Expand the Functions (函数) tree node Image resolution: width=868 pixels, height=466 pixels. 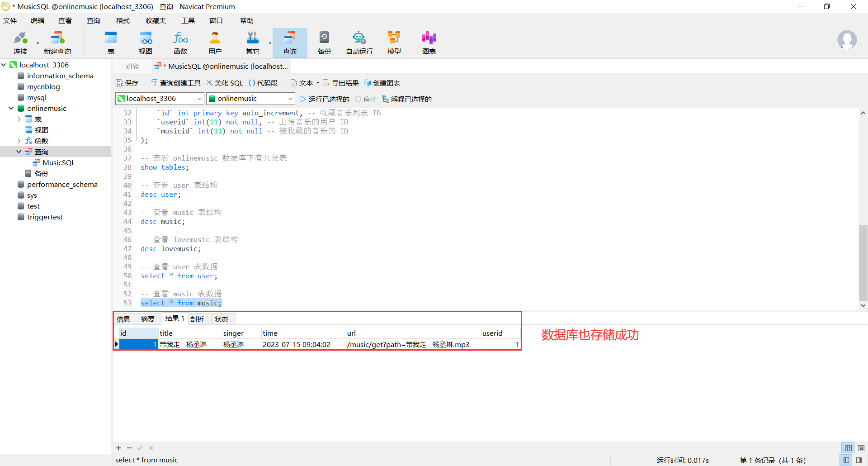[19, 141]
